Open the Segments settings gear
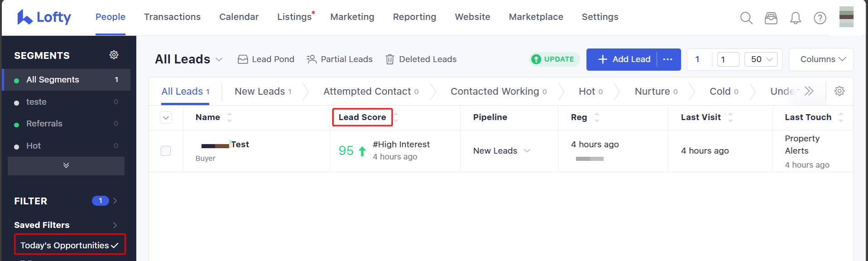Viewport: 868px width, 261px height. (x=114, y=54)
